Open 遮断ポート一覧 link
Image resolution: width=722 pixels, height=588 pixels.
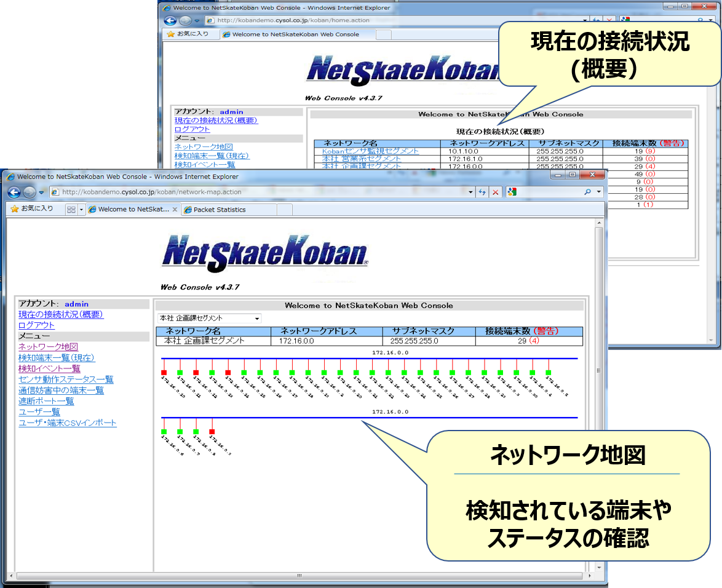pyautogui.click(x=46, y=401)
